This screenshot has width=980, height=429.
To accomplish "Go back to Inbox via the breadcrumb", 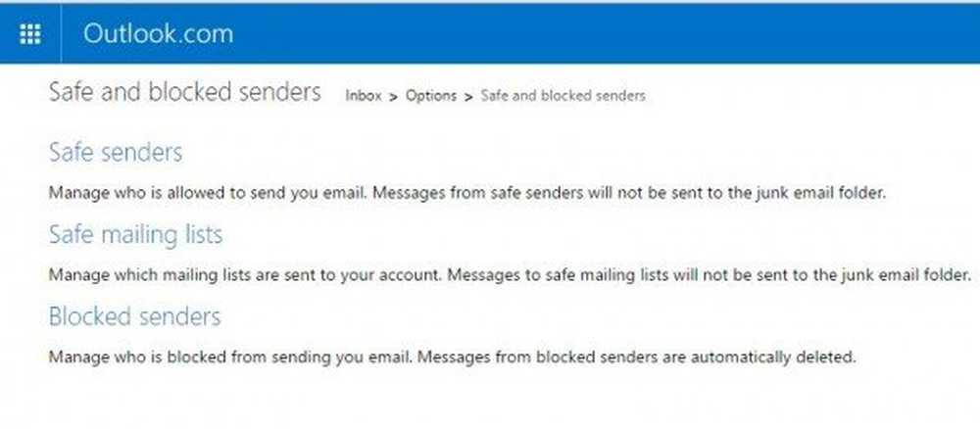I will pyautogui.click(x=364, y=96).
